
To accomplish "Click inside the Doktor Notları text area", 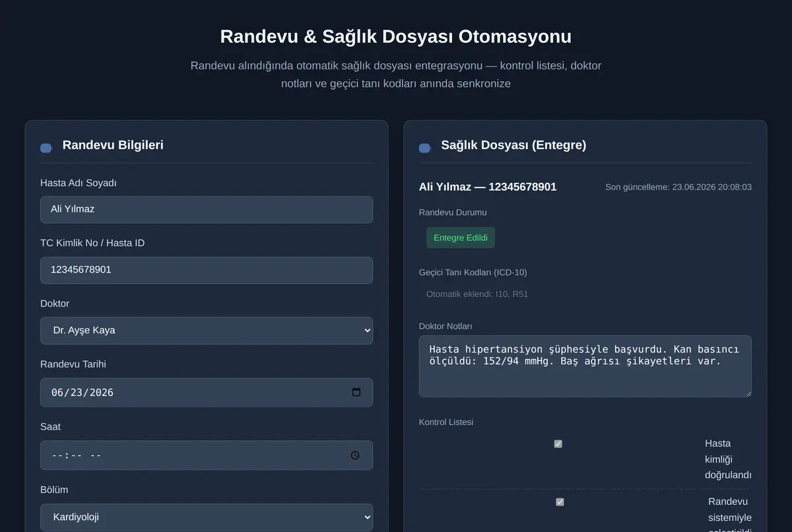I will tap(585, 366).
